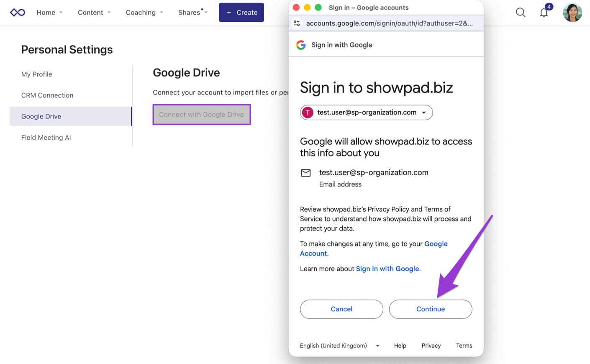Select CRM Connection in settings sidebar

[47, 95]
